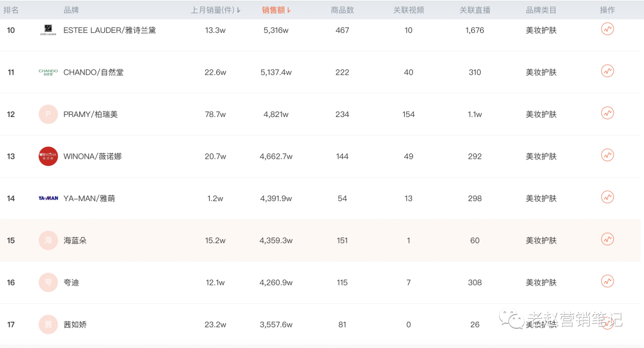Sort by 上月销量(件) column arrow
The height and width of the screenshot is (348, 644).
239,10
